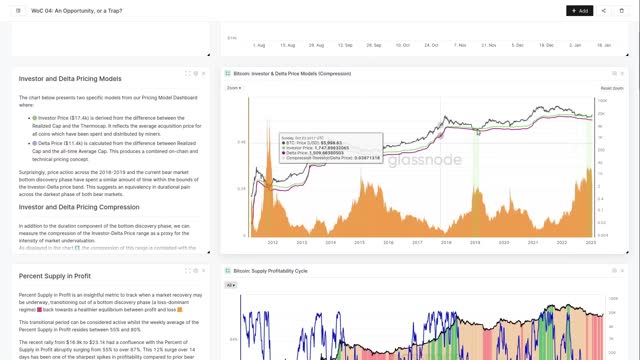
Task: Click the '7. Nov' date label on top chart
Action: [x=460, y=45]
